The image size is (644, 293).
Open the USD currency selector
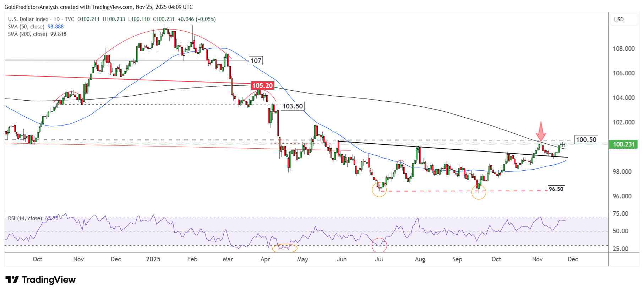[624, 20]
